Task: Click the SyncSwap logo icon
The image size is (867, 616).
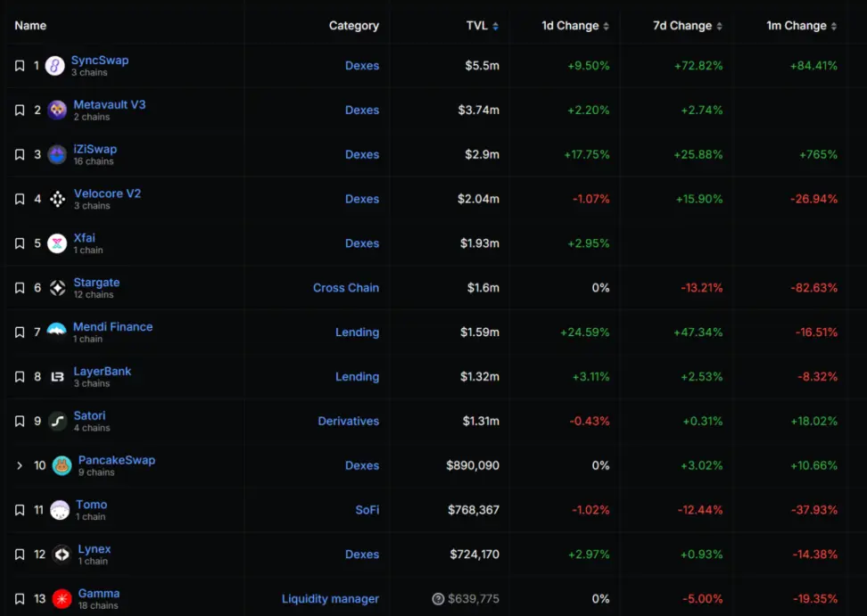Action: click(x=54, y=66)
